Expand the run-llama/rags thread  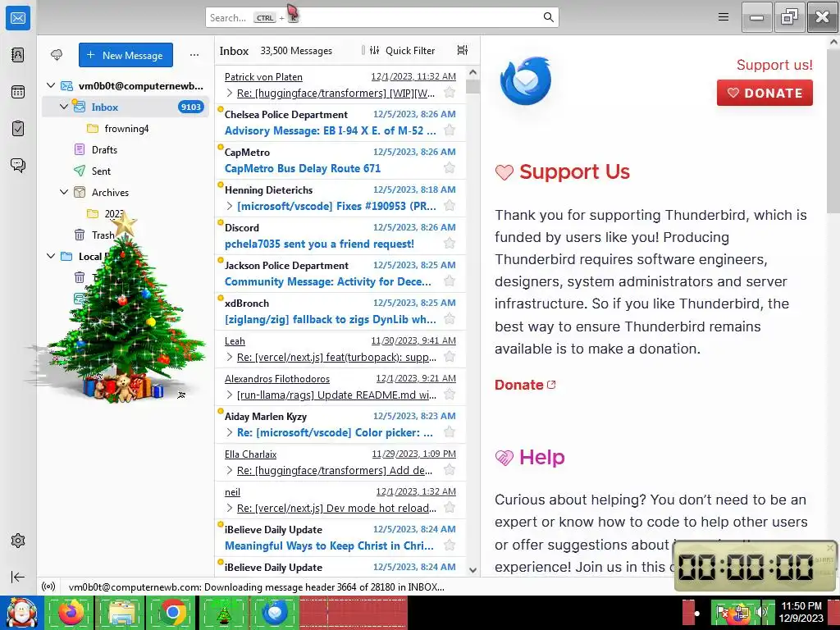pyautogui.click(x=230, y=395)
